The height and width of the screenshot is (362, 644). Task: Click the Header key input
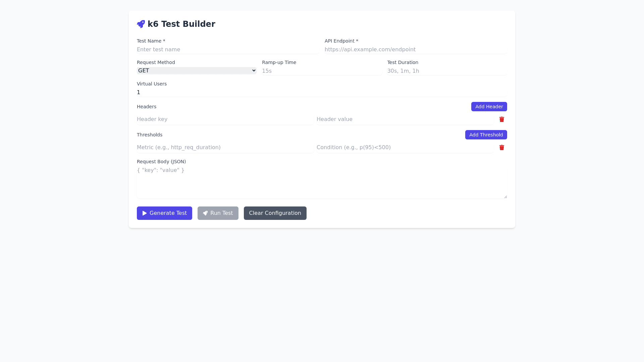pyautogui.click(x=225, y=119)
